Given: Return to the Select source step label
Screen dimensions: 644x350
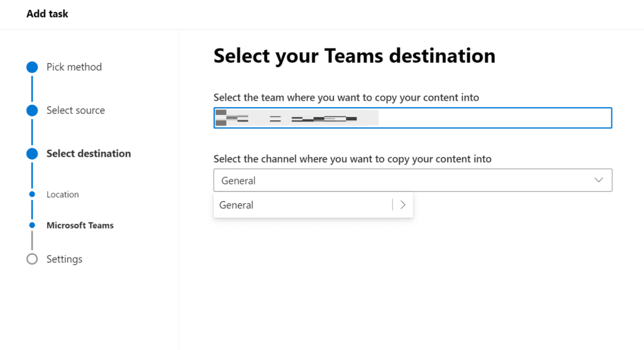Looking at the screenshot, I should [x=75, y=111].
